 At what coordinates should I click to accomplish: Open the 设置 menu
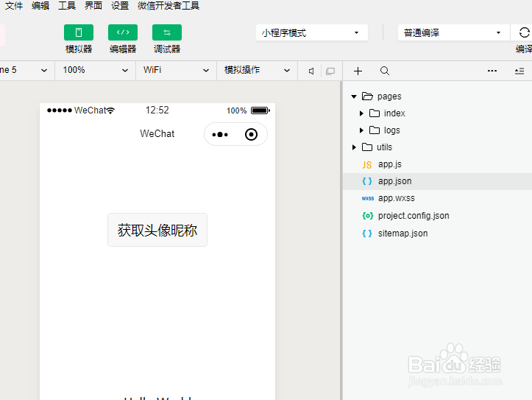[x=120, y=5]
